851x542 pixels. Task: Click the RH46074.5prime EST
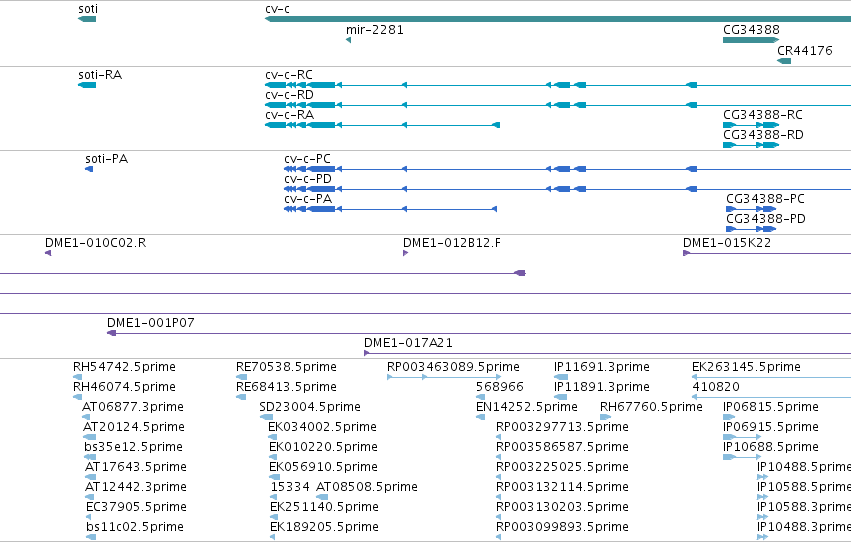point(78,397)
